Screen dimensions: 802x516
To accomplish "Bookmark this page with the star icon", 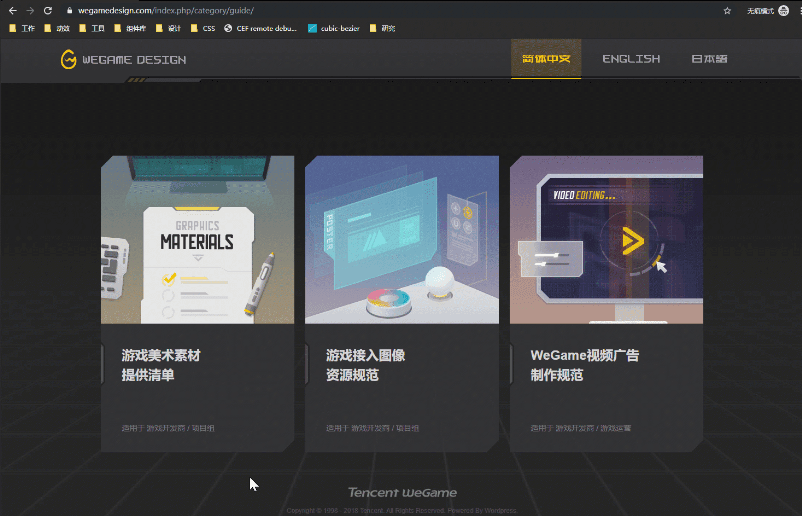I will click(x=727, y=11).
